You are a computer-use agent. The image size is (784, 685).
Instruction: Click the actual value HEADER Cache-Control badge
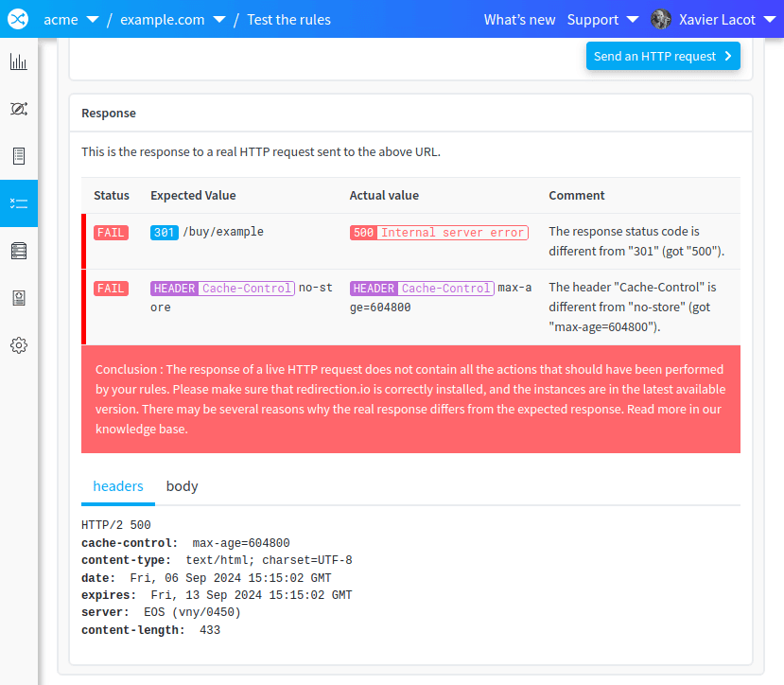422,289
